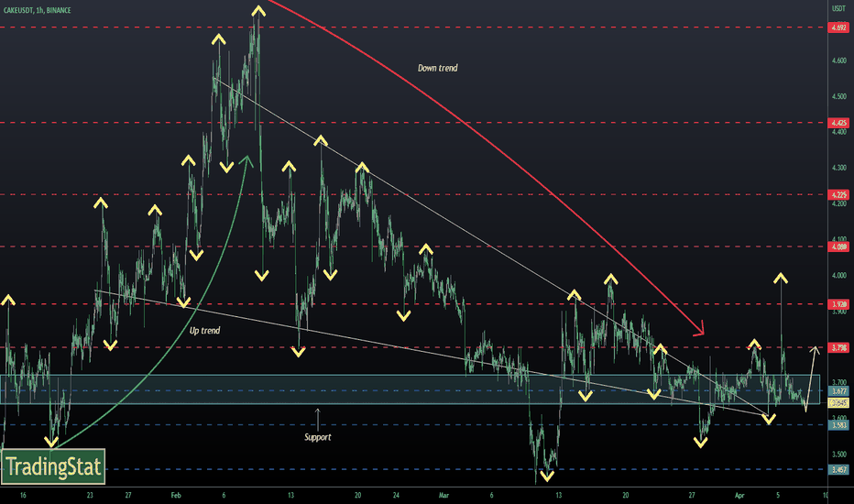854x504 pixels.
Task: Click the Mar label on time axis
Action: (443, 495)
